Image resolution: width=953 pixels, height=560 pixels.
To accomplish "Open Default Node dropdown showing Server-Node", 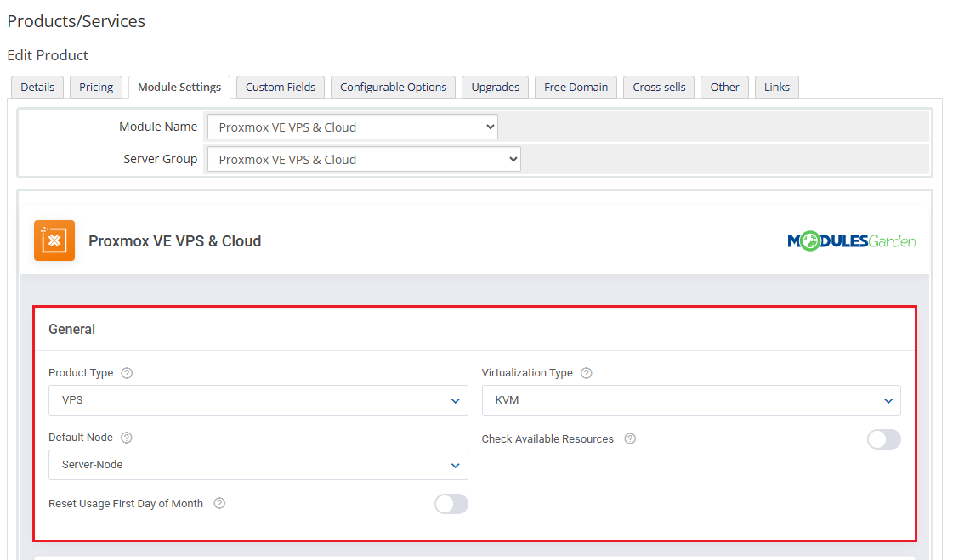I will click(x=258, y=465).
